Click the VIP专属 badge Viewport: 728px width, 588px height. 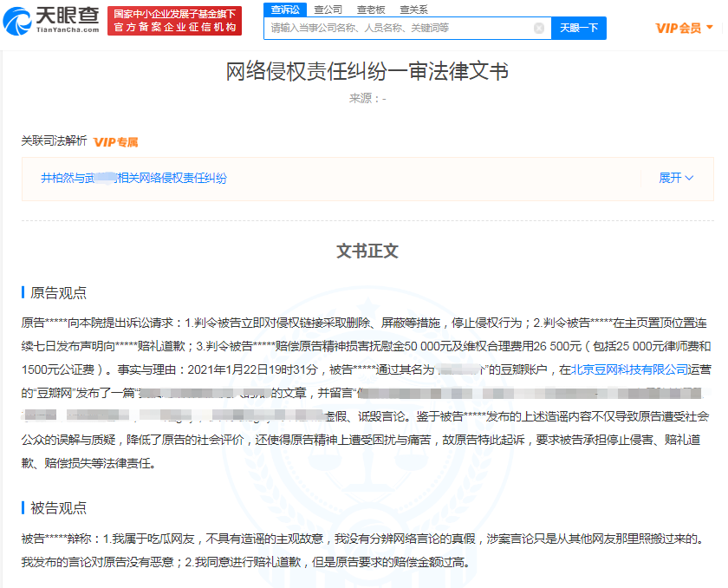coord(116,142)
